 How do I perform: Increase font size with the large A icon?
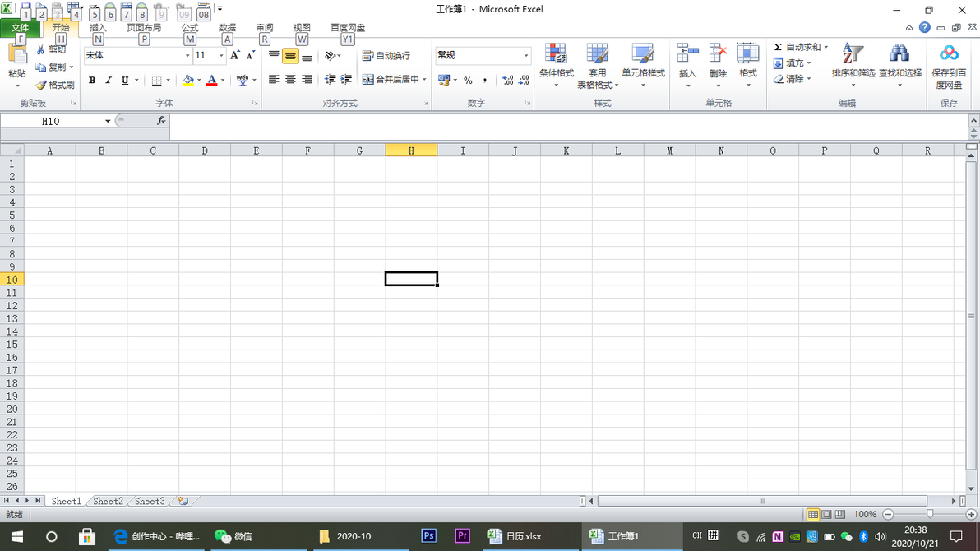(x=234, y=56)
